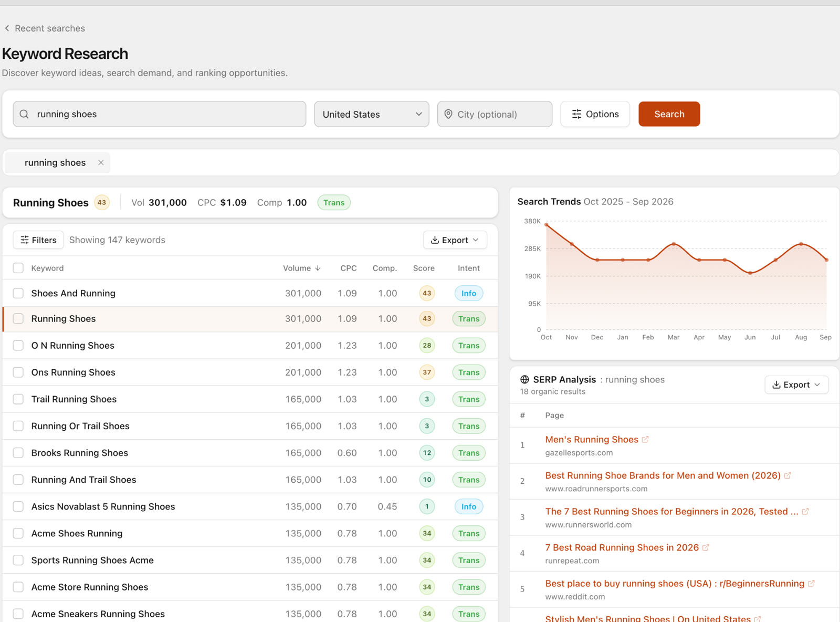The image size is (840, 622).
Task: Check the Shoes And Running row checkbox
Action: coord(18,293)
